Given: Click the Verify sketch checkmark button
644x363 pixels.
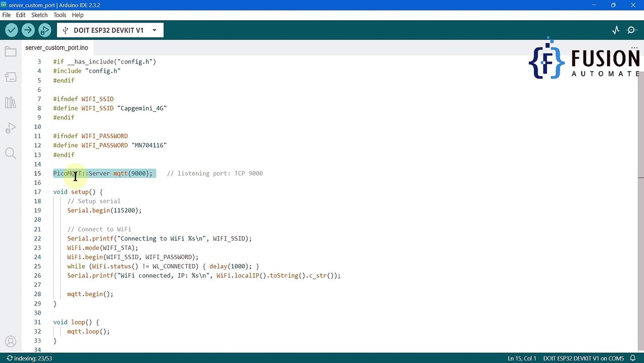Looking at the screenshot, I should tap(12, 30).
